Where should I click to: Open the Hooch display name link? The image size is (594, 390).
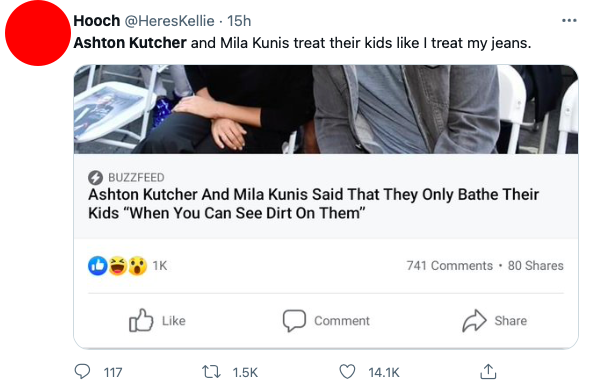[x=97, y=20]
